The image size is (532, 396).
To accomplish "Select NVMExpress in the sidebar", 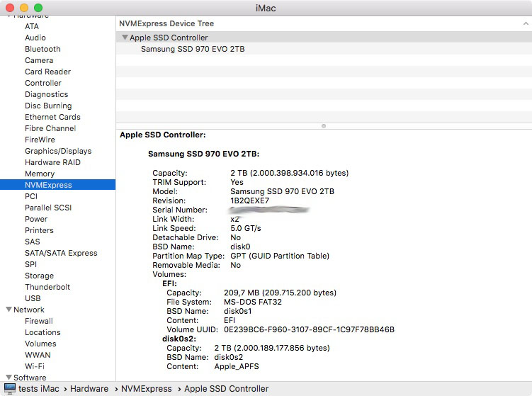I will pyautogui.click(x=48, y=185).
